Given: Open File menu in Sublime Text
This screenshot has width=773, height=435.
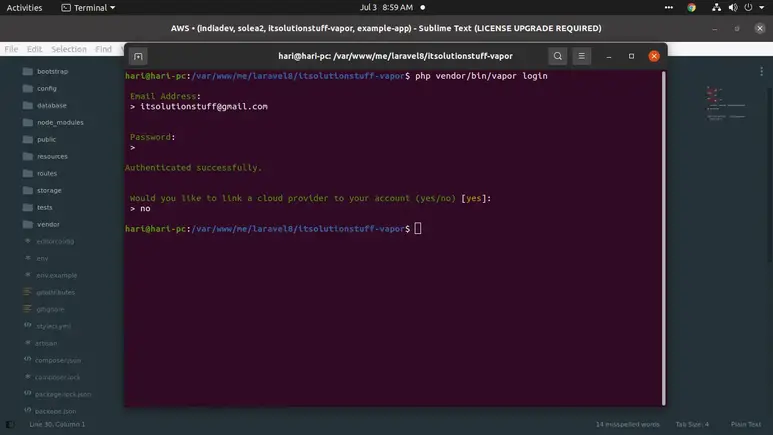Looking at the screenshot, I should [11, 49].
